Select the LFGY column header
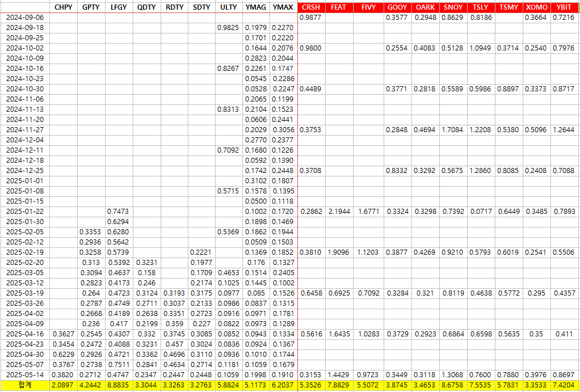Viewport: 580px width, 392px height. coord(119,7)
